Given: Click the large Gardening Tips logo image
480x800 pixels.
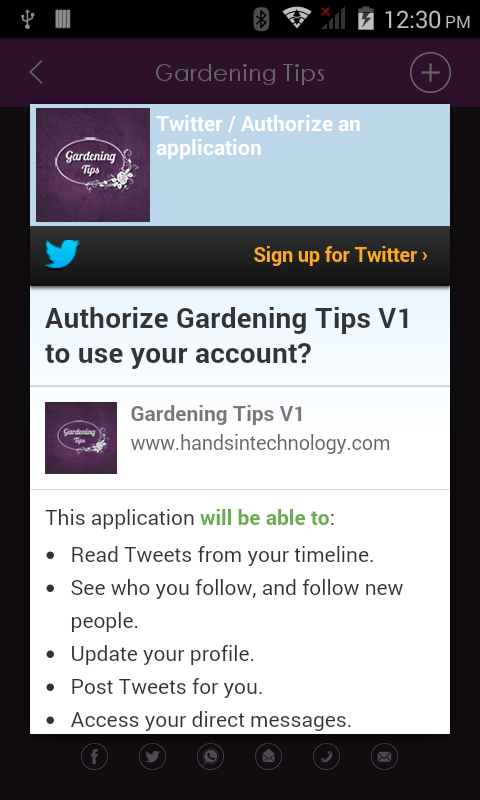Looking at the screenshot, I should [x=93, y=165].
